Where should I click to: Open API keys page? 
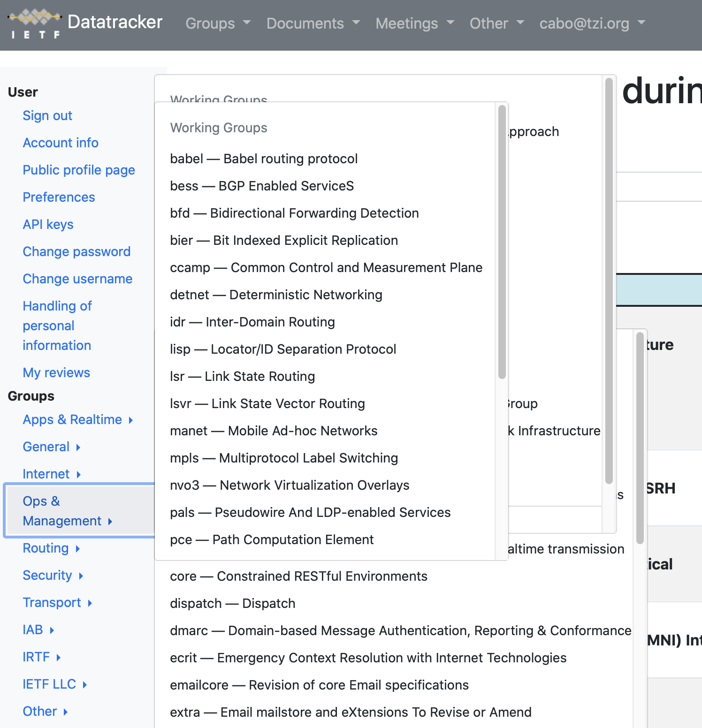coord(48,224)
